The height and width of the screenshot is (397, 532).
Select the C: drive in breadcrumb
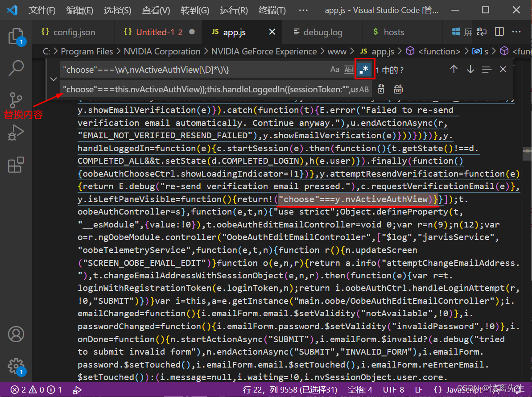[x=46, y=52]
